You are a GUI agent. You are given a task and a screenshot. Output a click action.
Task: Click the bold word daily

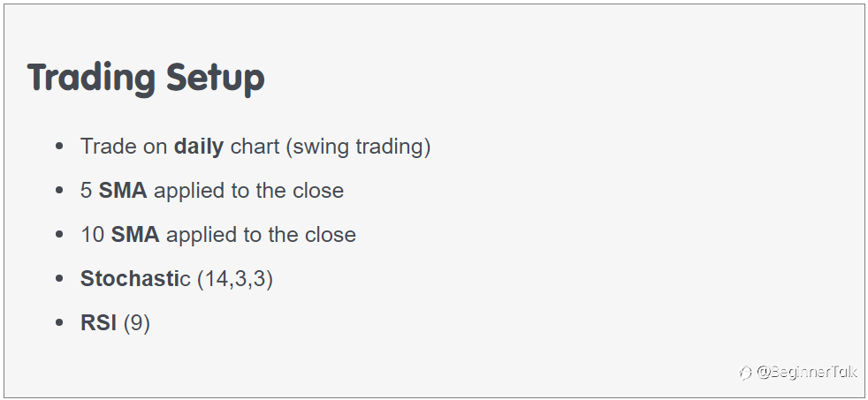pyautogui.click(x=199, y=147)
